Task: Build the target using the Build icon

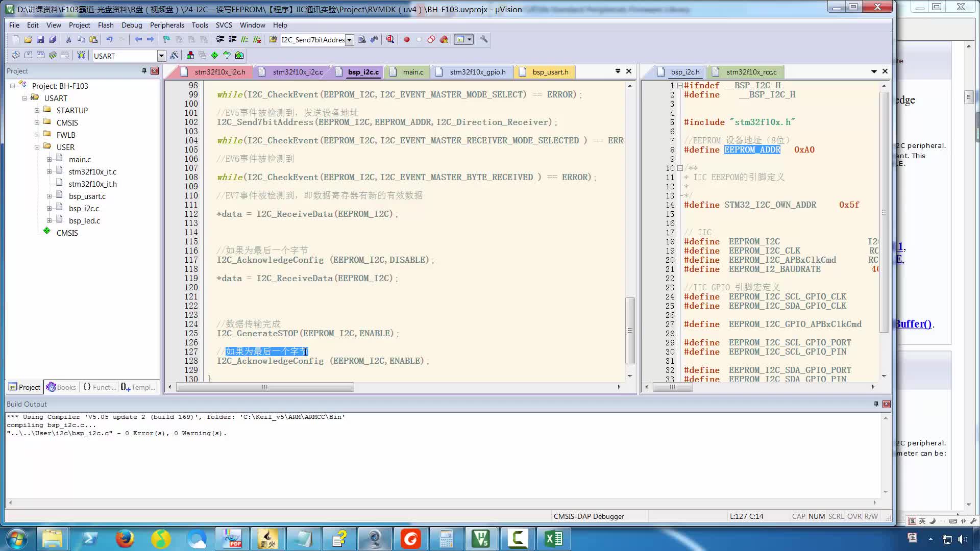Action: [x=28, y=55]
